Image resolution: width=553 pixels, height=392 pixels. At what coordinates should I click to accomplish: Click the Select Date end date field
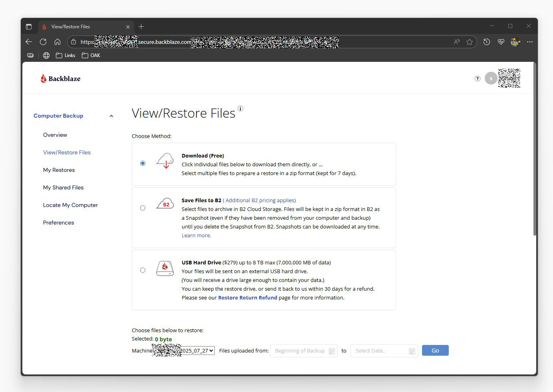tap(379, 351)
